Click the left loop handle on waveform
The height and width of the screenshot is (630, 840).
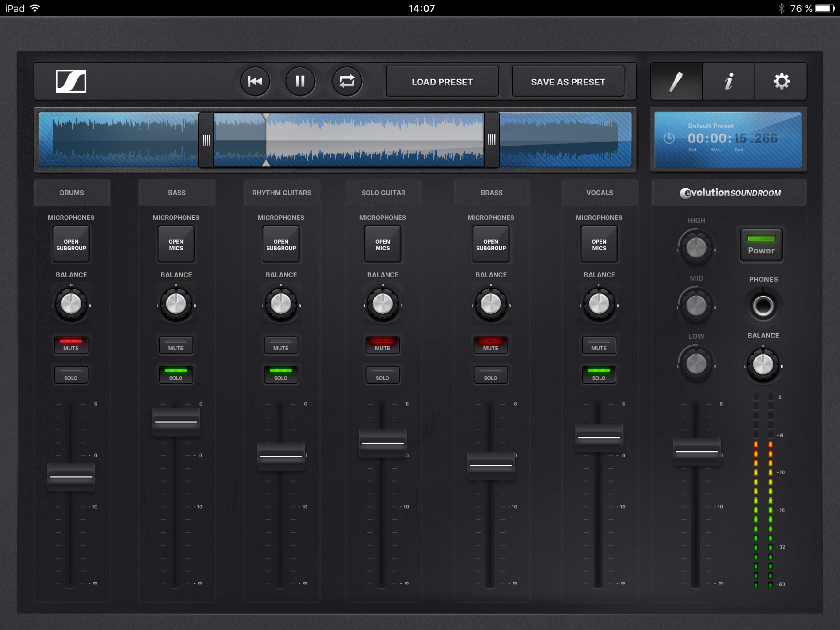[x=206, y=140]
